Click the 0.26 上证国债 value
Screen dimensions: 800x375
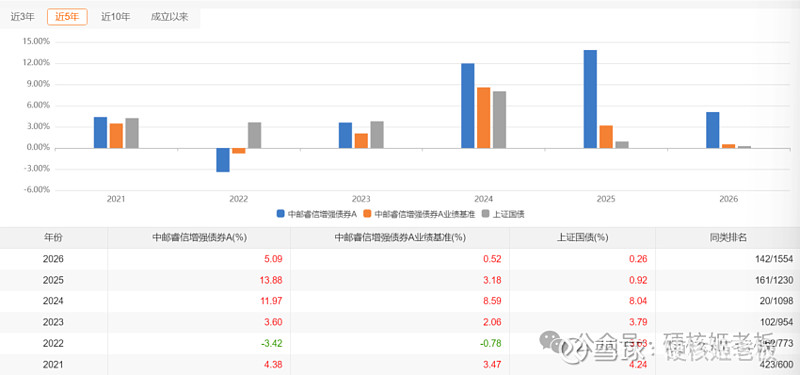(638, 259)
